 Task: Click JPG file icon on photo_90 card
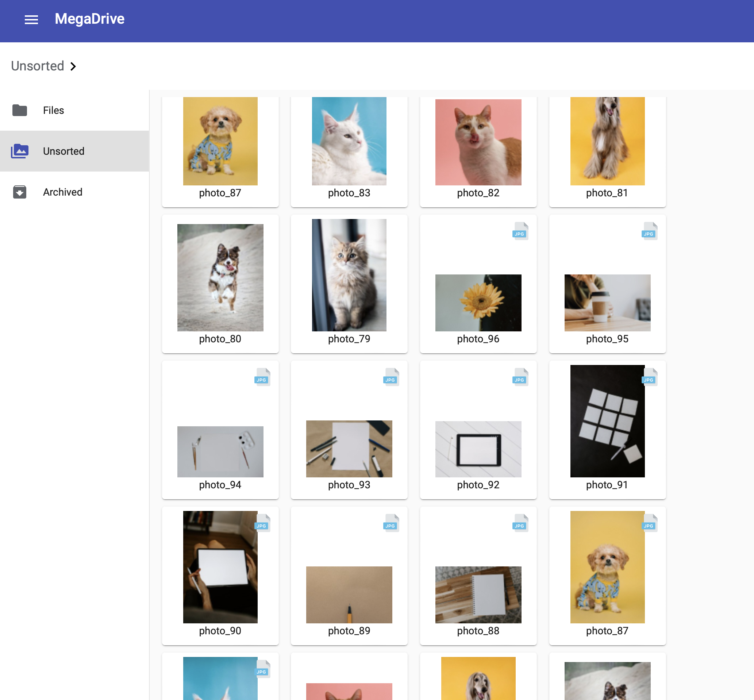pos(262,523)
